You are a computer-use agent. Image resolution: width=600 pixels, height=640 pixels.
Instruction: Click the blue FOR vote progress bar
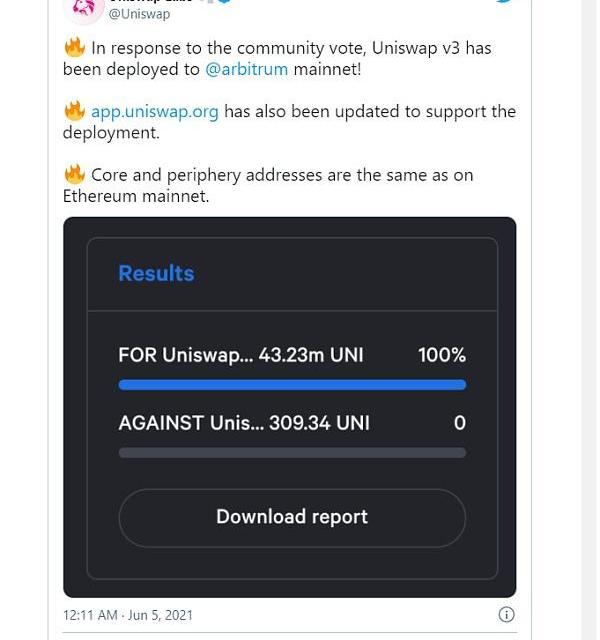pyautogui.click(x=292, y=385)
